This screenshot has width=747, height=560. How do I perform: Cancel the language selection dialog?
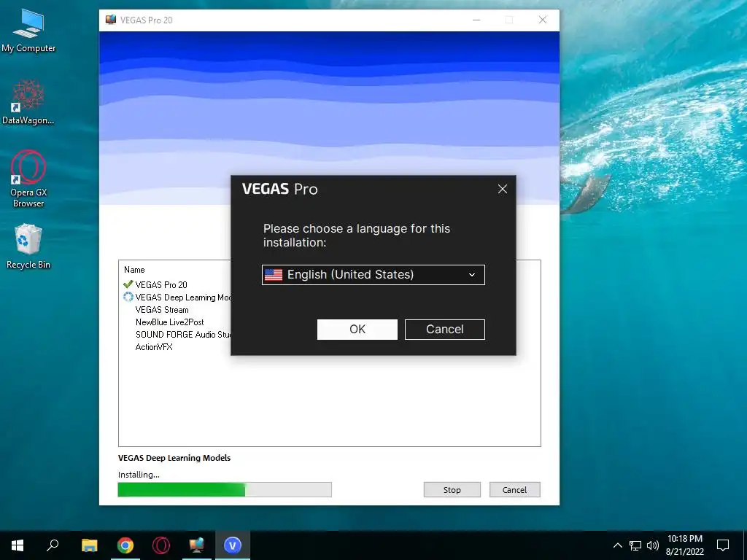point(444,330)
